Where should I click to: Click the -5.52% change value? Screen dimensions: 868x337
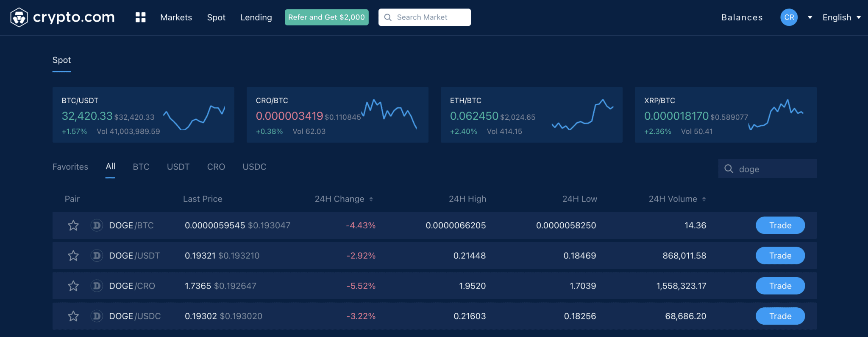[361, 286]
